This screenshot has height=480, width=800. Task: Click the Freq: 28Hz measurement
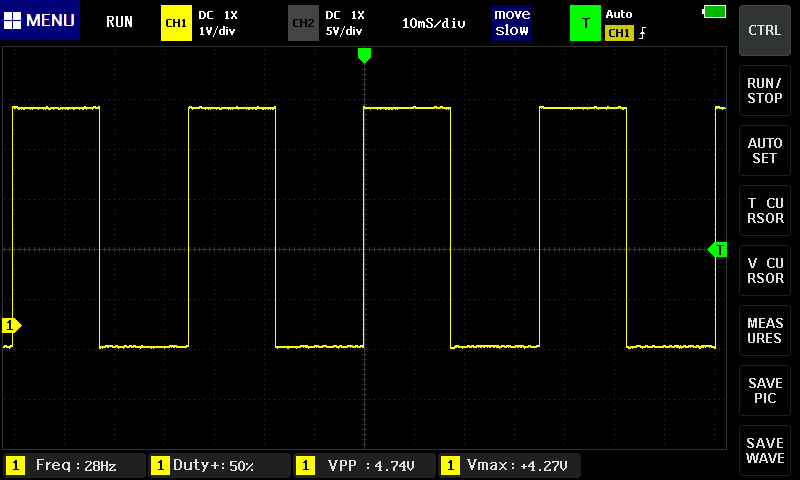click(x=74, y=465)
